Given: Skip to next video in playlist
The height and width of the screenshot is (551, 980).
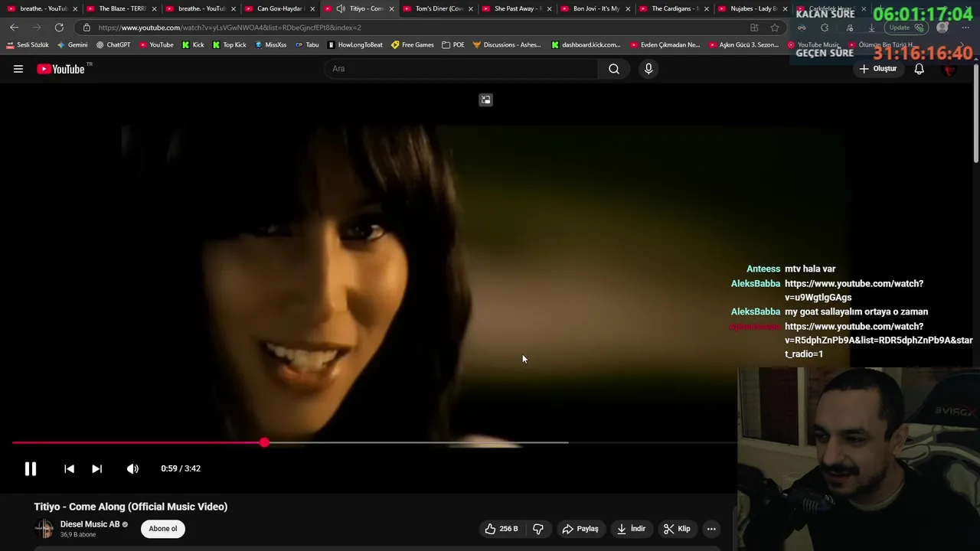Looking at the screenshot, I should (x=96, y=468).
